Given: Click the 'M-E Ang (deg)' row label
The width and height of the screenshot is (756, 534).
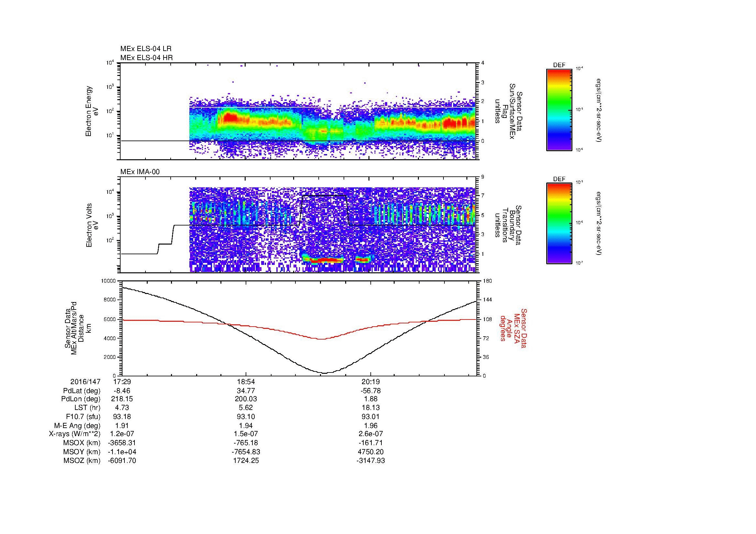Looking at the screenshot, I should [x=77, y=425].
